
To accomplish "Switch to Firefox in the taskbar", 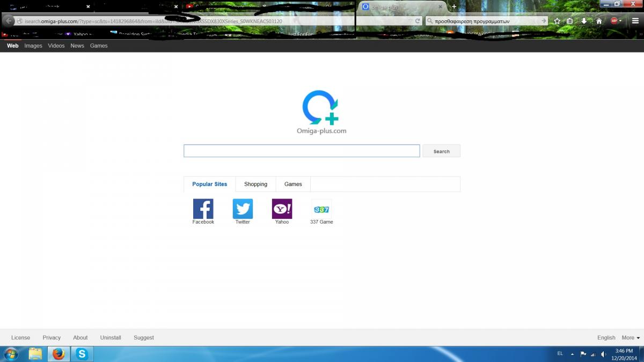I will (x=58, y=354).
